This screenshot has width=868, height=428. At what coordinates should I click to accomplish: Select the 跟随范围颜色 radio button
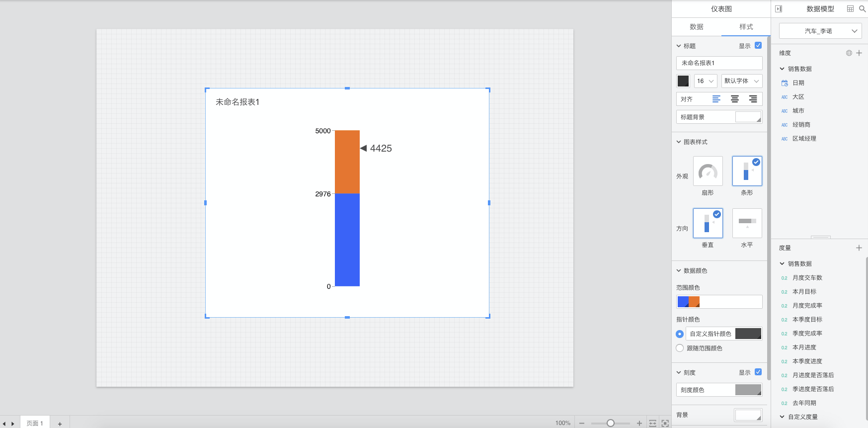680,348
